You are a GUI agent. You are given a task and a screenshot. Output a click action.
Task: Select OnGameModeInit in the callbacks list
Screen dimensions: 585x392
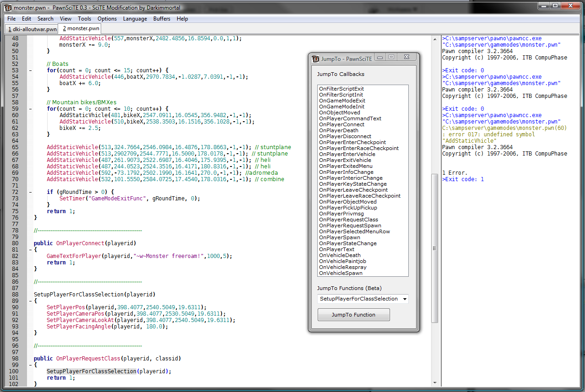[341, 107]
